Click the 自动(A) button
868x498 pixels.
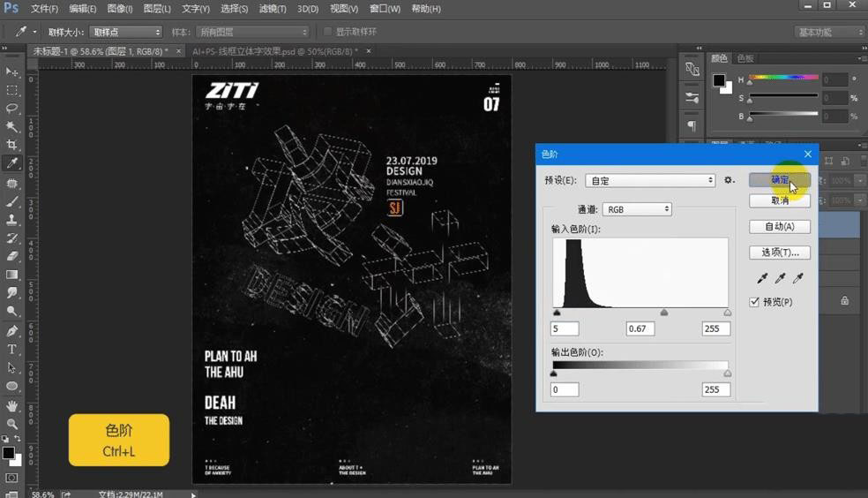click(780, 227)
